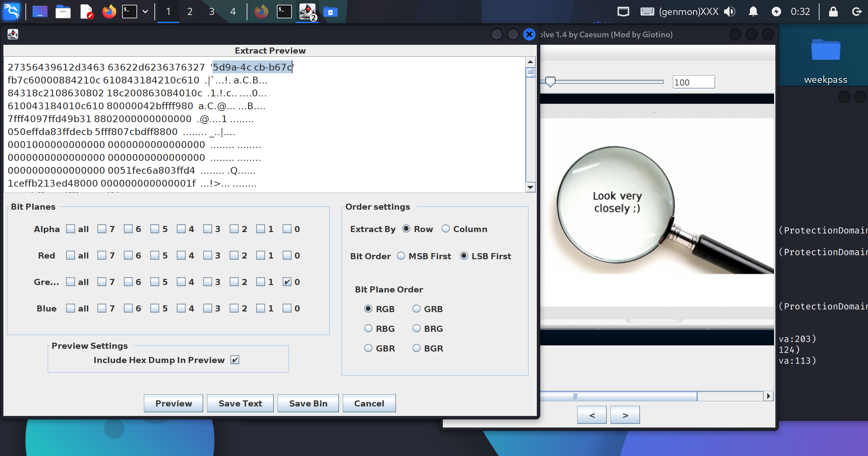Open the Kali dragon applications menu

point(12,12)
